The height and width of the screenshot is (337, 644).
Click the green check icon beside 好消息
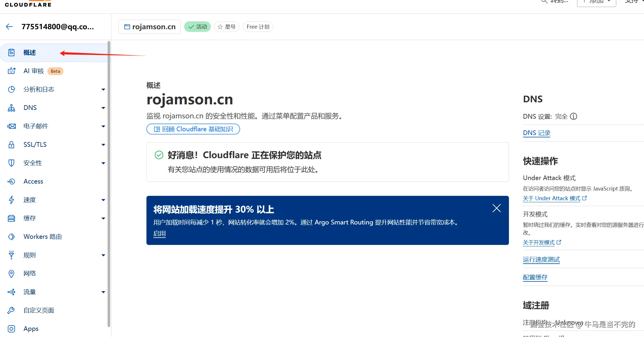(159, 155)
